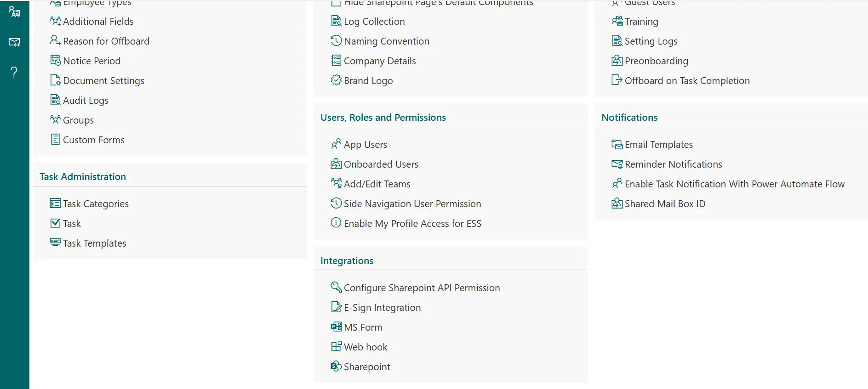The width and height of the screenshot is (868, 389).
Task: Select Configure Sharepoint API Permission
Action: [x=422, y=288]
